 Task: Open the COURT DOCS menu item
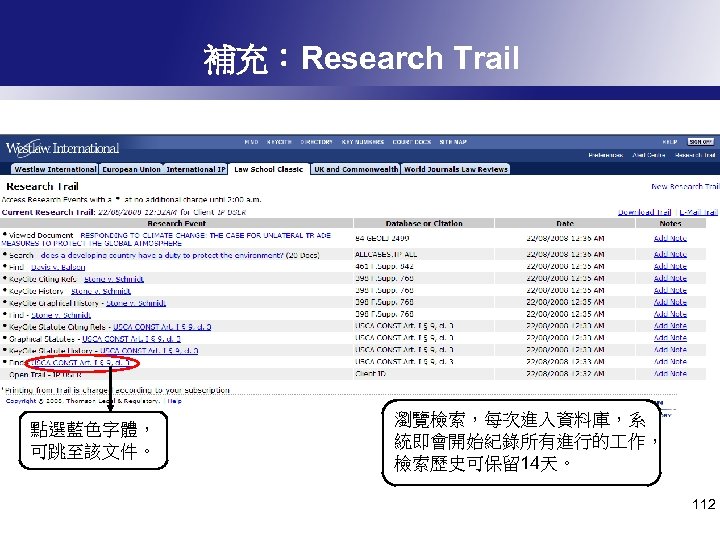point(412,142)
